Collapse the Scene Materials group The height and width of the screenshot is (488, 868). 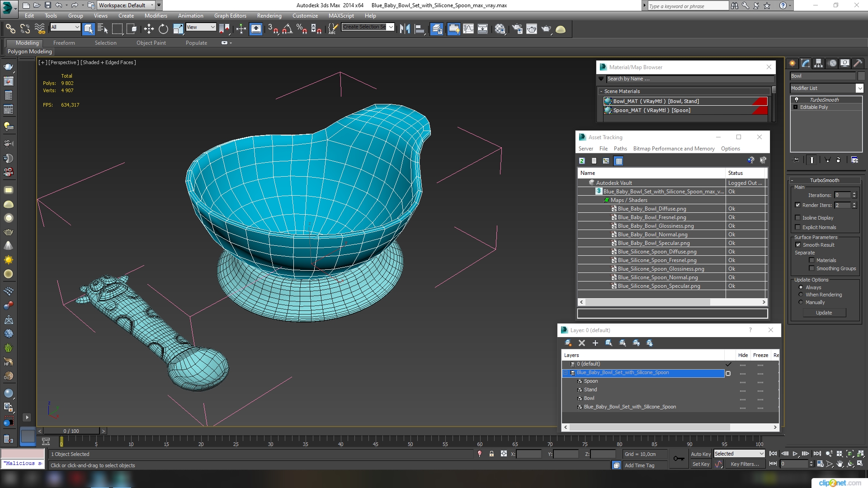coord(601,91)
